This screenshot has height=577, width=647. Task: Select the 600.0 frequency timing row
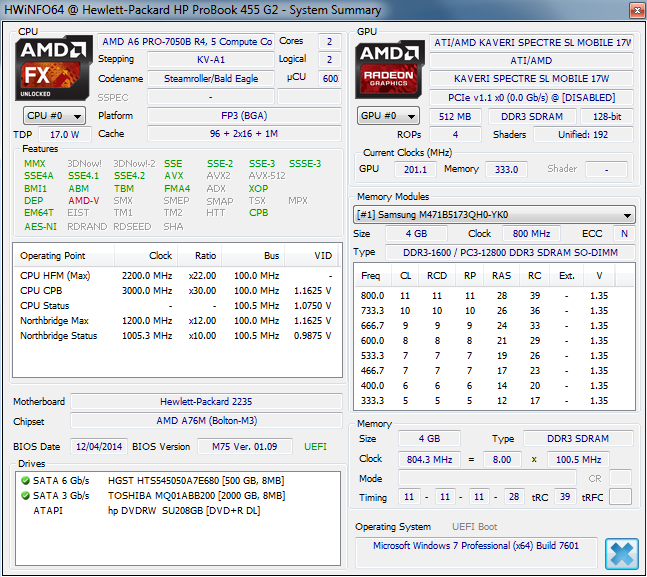coord(494,341)
